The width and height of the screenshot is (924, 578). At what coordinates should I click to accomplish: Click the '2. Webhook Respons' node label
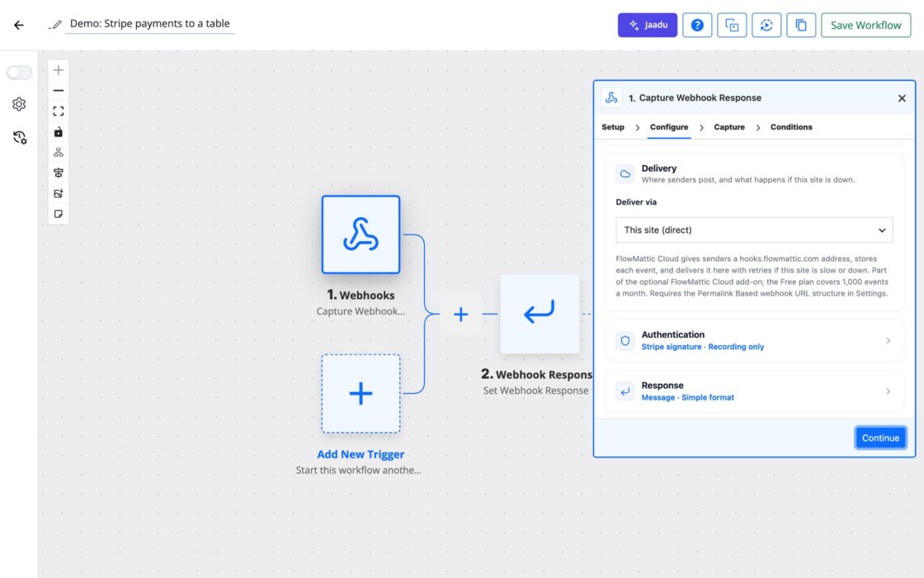click(x=536, y=374)
